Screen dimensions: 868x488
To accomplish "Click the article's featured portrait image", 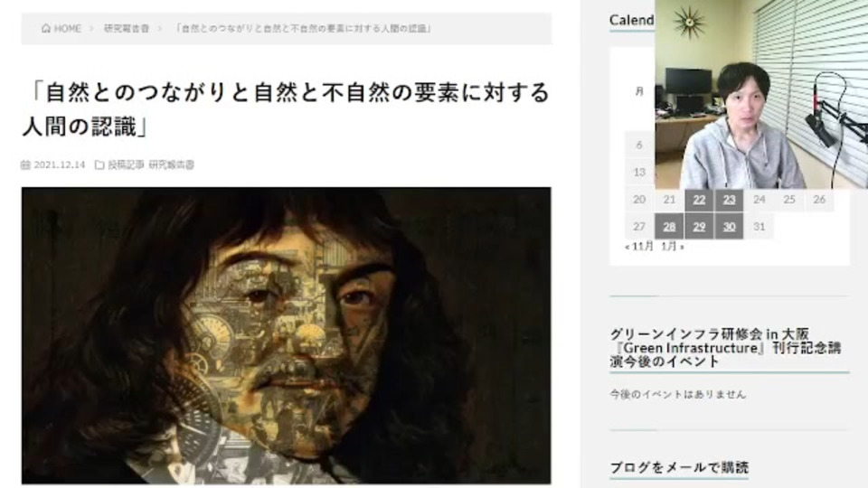I will 287,335.
